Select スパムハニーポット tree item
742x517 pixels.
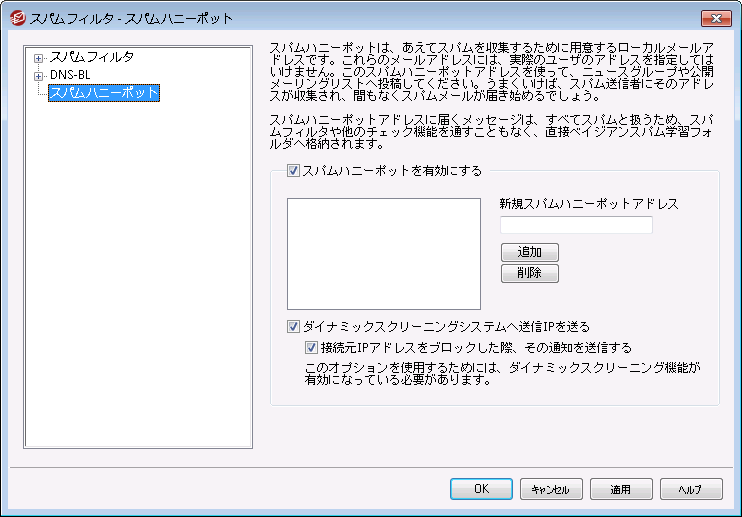pyautogui.click(x=103, y=93)
